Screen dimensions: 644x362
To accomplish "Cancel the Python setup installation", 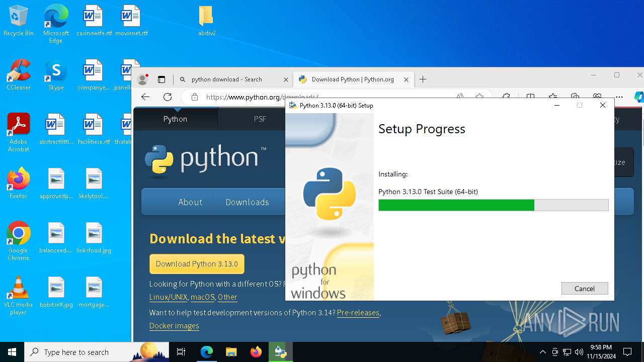I will point(585,289).
